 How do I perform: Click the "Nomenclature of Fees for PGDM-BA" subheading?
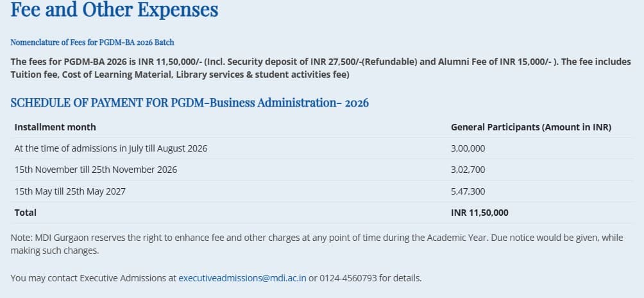[92, 42]
